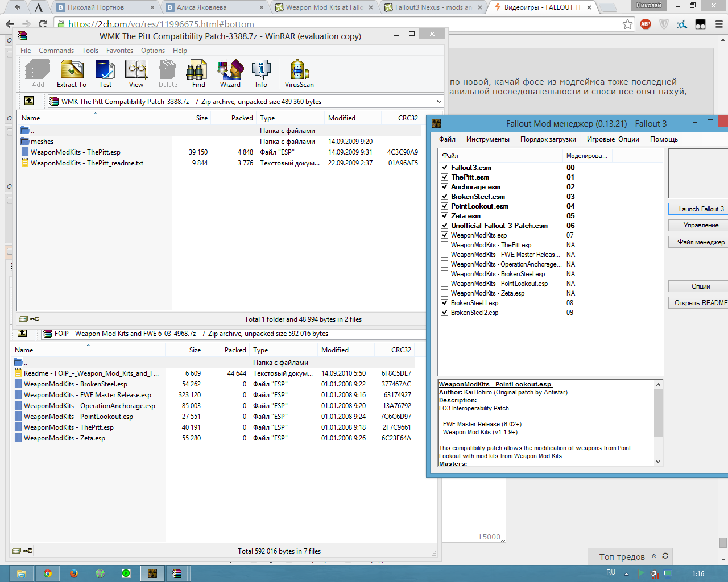728x582 pixels.
Task: Click the View toolbar icon in WinRAR
Action: [x=136, y=74]
